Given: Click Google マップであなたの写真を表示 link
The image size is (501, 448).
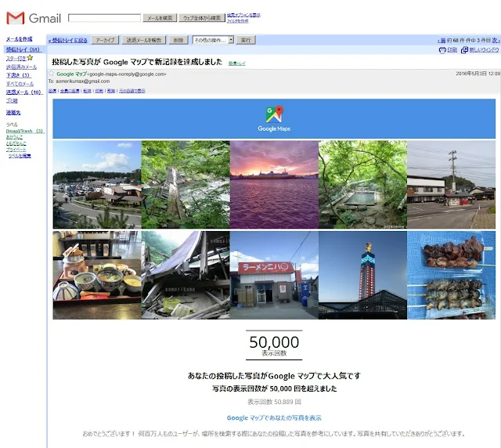Looking at the screenshot, I should click(x=274, y=418).
